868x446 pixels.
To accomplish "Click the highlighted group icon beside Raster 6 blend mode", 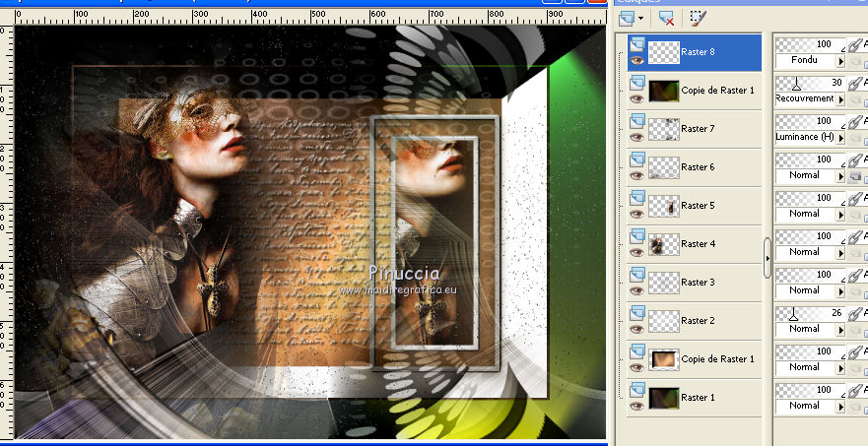I will [x=855, y=176].
